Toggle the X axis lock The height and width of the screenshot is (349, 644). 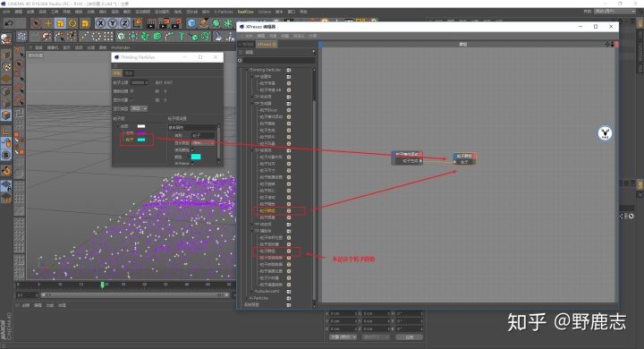pos(100,23)
